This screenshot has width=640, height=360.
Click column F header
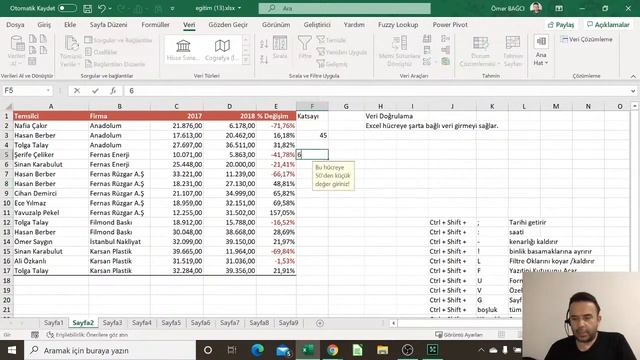[312, 106]
